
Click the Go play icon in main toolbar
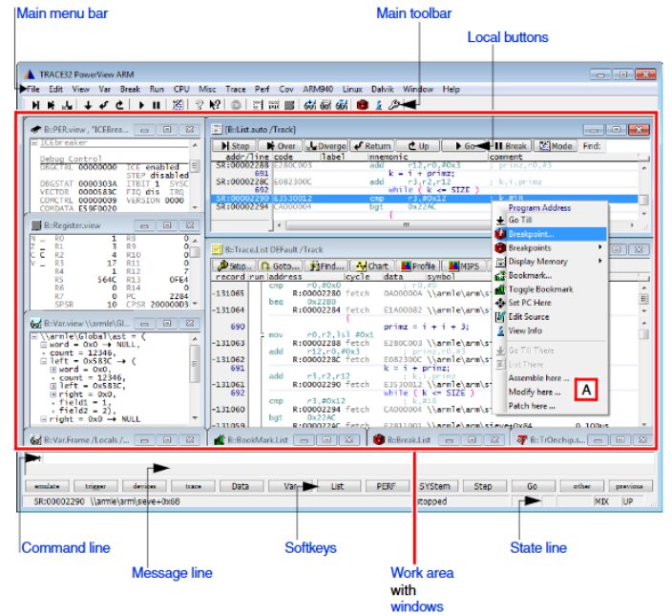[x=141, y=105]
